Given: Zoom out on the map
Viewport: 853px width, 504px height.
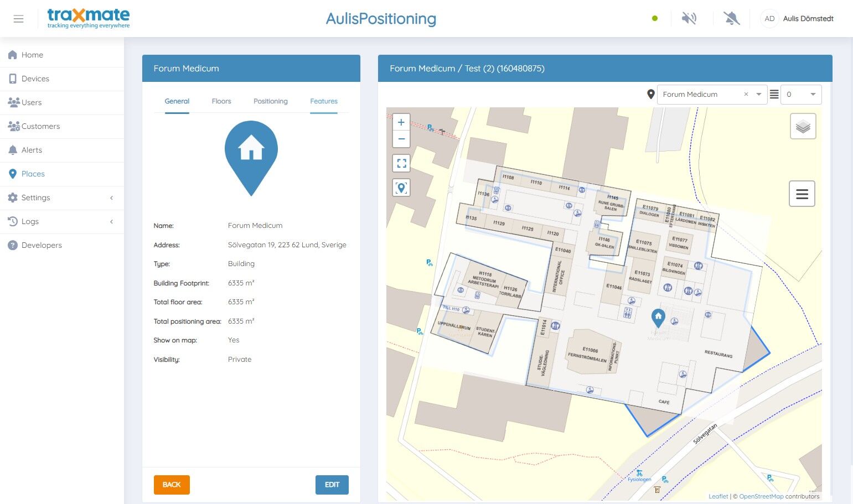Looking at the screenshot, I should (x=401, y=139).
